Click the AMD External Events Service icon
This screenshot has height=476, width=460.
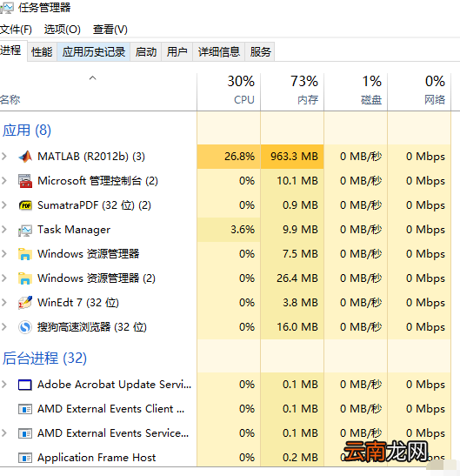[25, 433]
